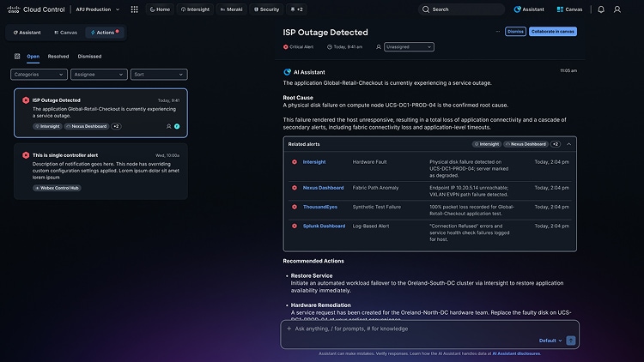
Task: Select the Open alerts tab
Action: [33, 57]
